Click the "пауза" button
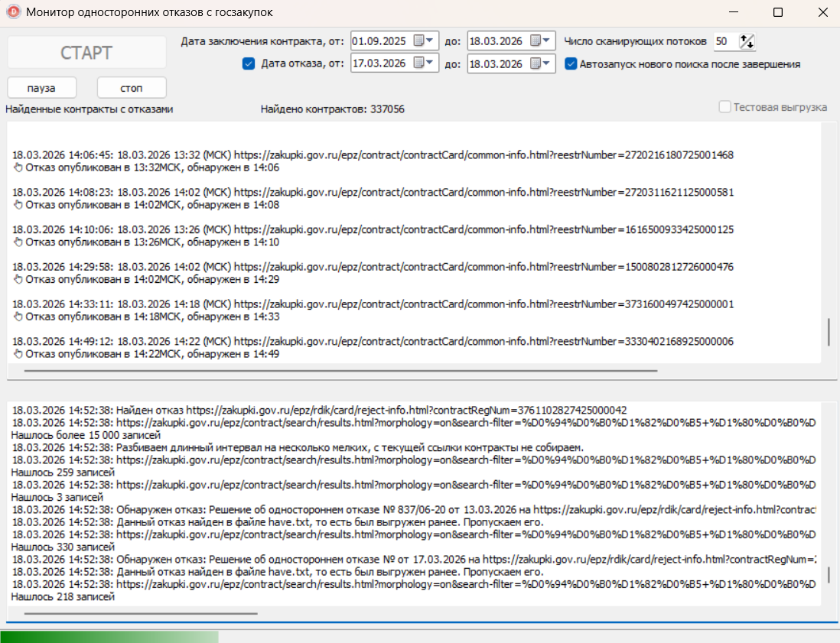The image size is (840, 643). [42, 88]
